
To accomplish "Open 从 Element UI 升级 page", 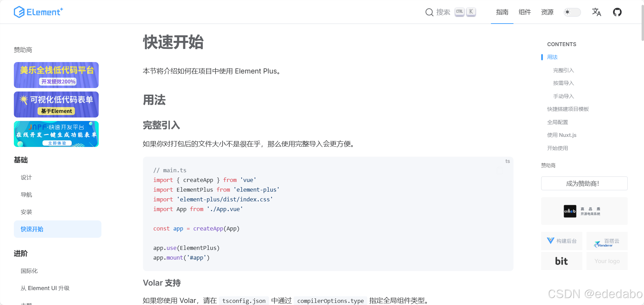I will 45,288.
